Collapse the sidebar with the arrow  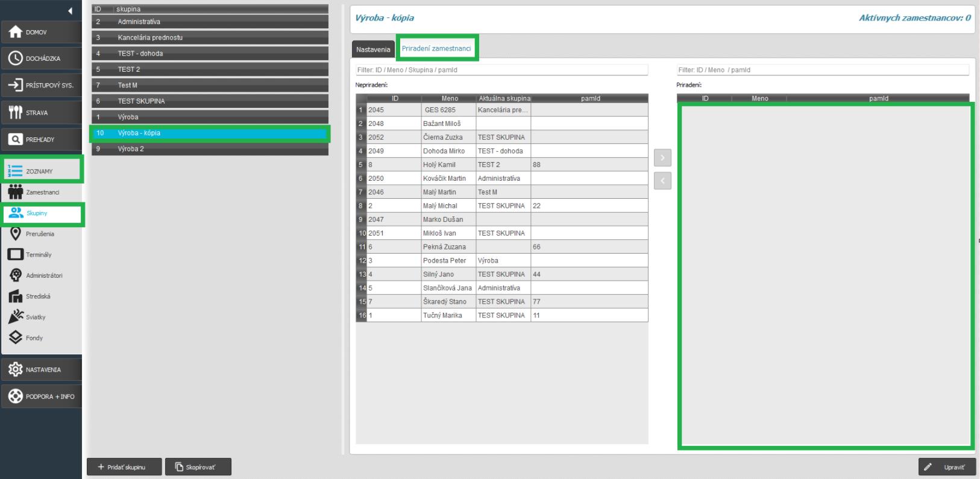click(x=70, y=11)
